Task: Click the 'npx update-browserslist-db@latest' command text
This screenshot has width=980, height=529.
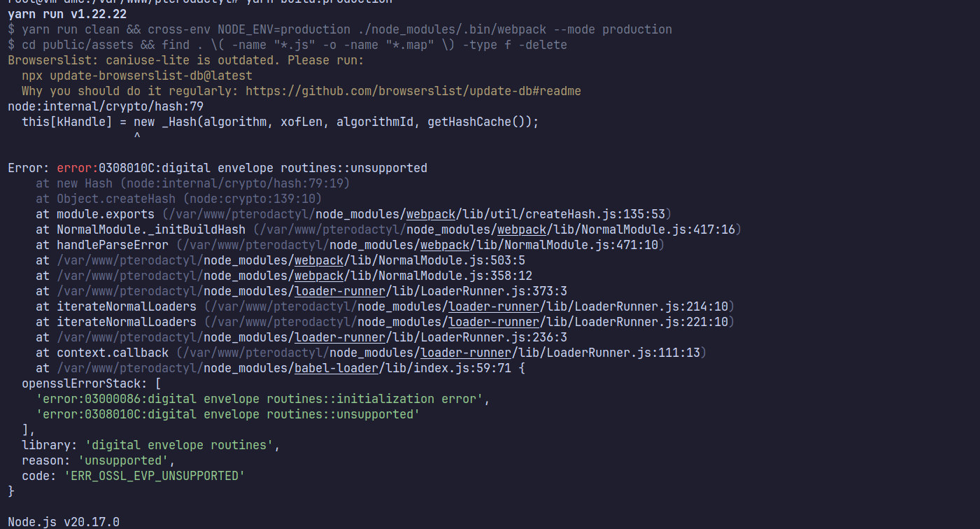Action: tap(137, 76)
